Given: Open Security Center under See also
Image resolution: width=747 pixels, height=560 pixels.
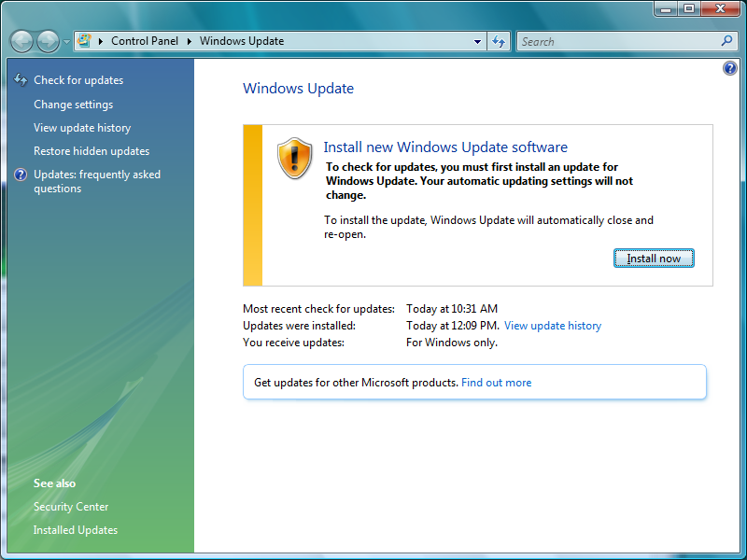Looking at the screenshot, I should point(71,507).
